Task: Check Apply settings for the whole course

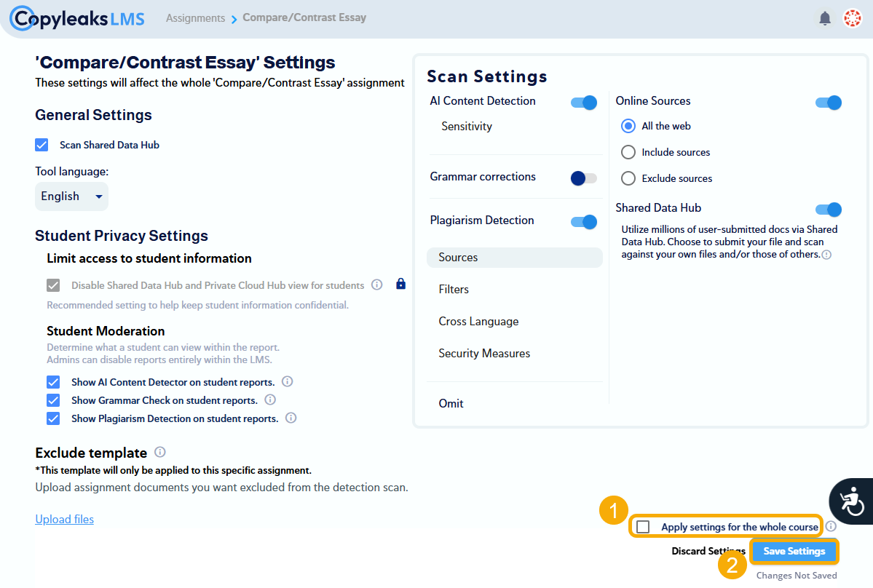Action: [643, 525]
